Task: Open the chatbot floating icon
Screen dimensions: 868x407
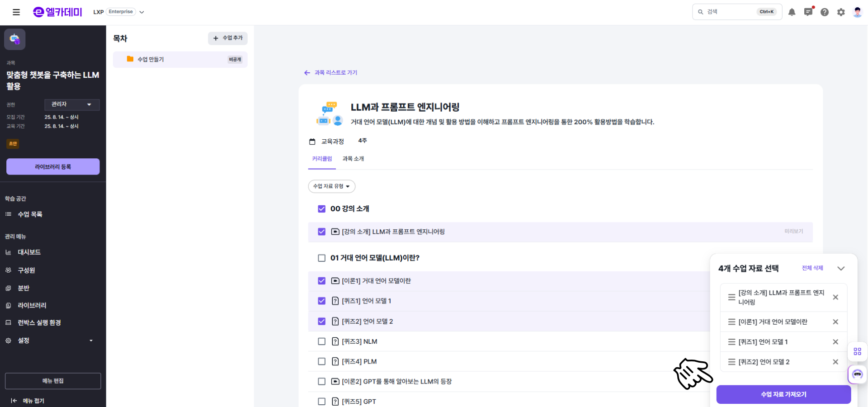Action: click(x=857, y=374)
